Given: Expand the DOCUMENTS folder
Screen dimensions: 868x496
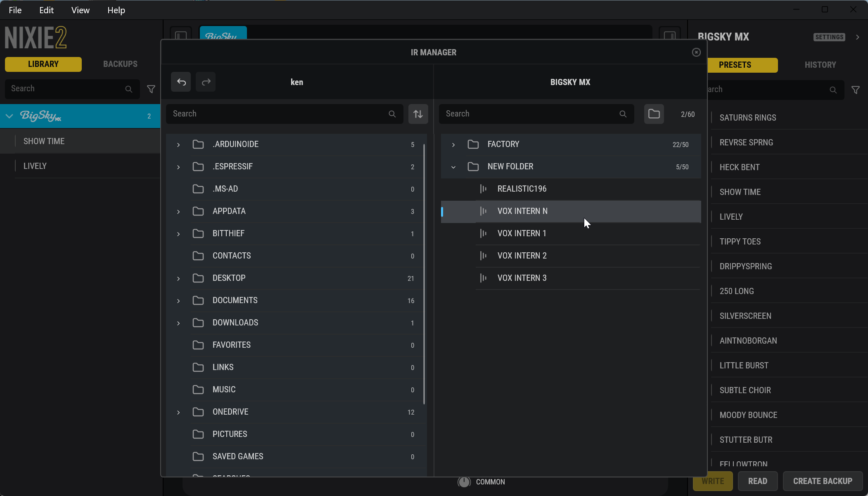Looking at the screenshot, I should pyautogui.click(x=178, y=301).
